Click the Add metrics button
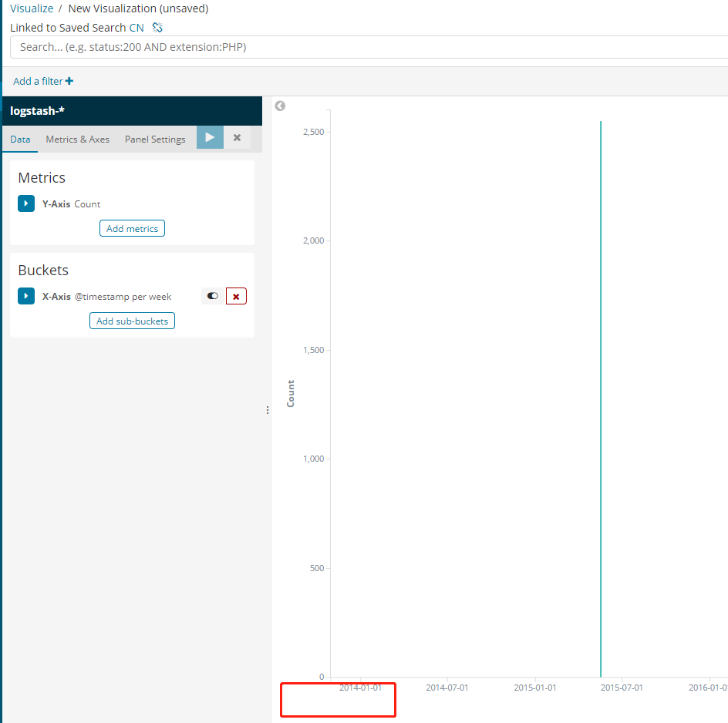The width and height of the screenshot is (728, 723). 132,228
